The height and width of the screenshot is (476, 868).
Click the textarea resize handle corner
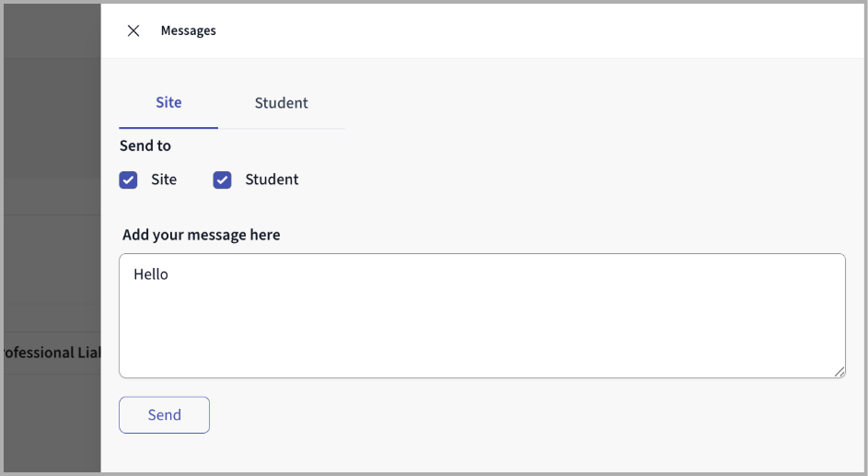(x=839, y=371)
